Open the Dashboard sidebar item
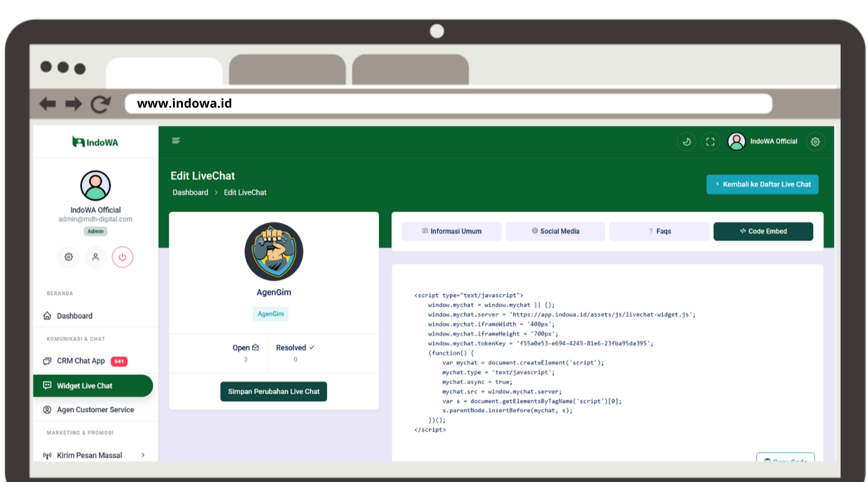This screenshot has width=868, height=482. pyautogui.click(x=95, y=316)
